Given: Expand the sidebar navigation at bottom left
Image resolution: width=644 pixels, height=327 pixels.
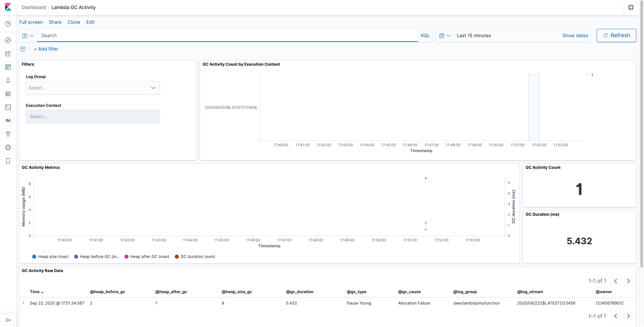Looking at the screenshot, I should coord(8,320).
